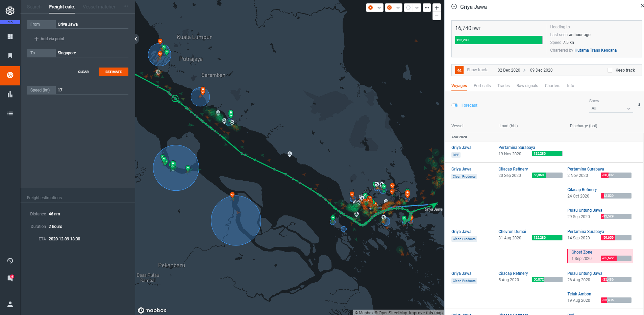
Task: Toggle the Forecast switch
Action: [x=455, y=105]
